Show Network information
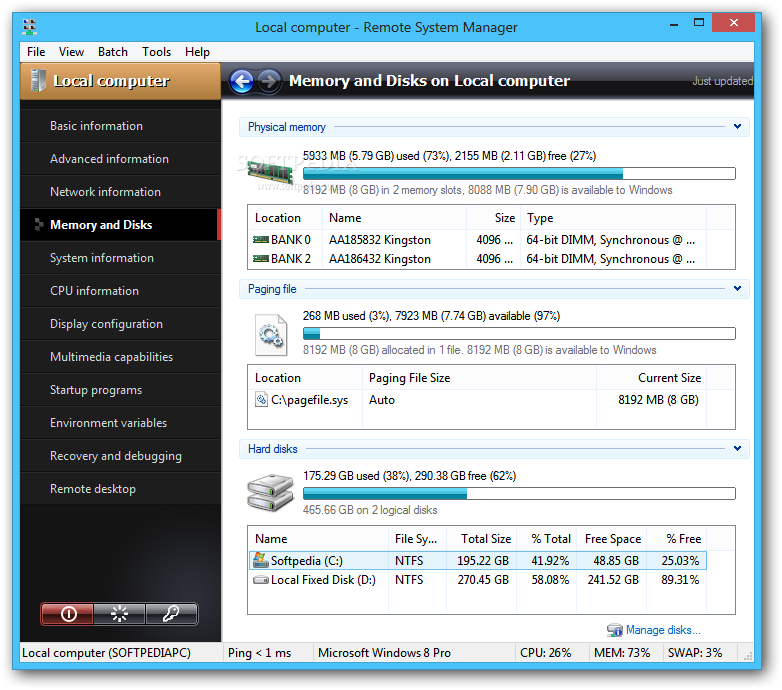Image resolution: width=782 pixels, height=690 pixels. (120, 191)
